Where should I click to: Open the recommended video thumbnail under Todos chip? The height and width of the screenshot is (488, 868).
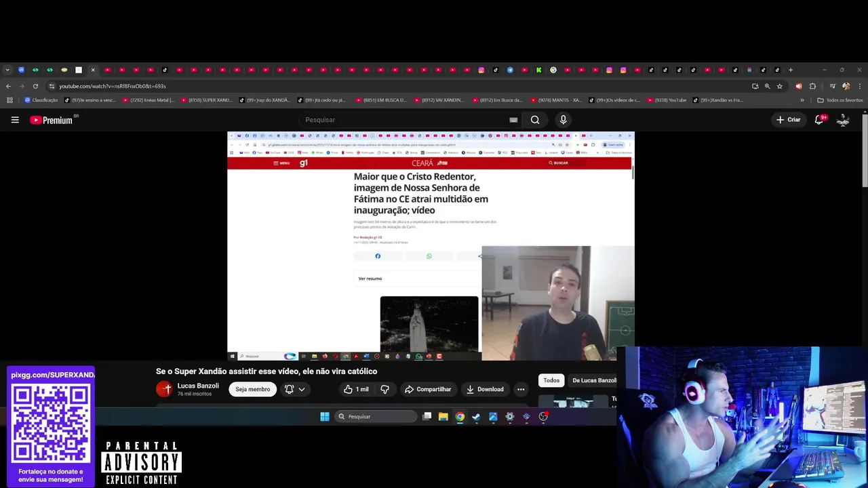pos(574,401)
